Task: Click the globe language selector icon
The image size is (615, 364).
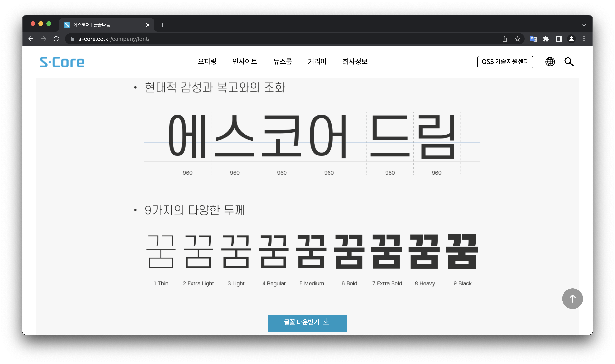Action: 550,62
